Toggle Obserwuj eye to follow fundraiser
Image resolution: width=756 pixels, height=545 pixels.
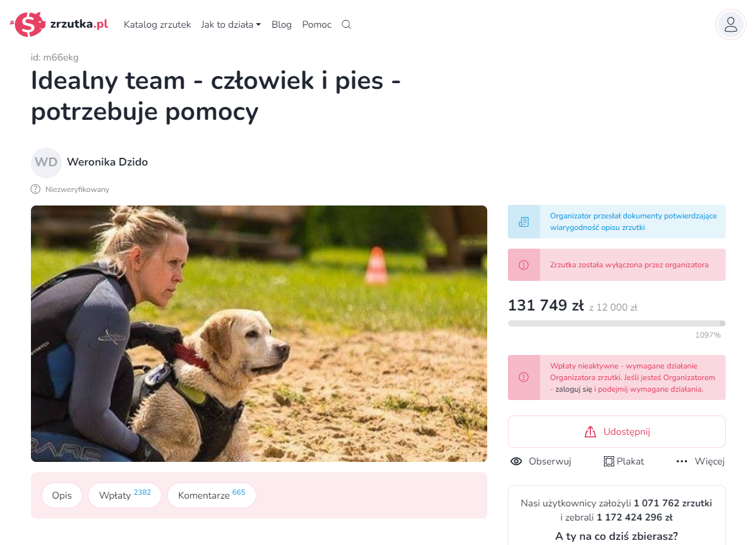(x=516, y=461)
